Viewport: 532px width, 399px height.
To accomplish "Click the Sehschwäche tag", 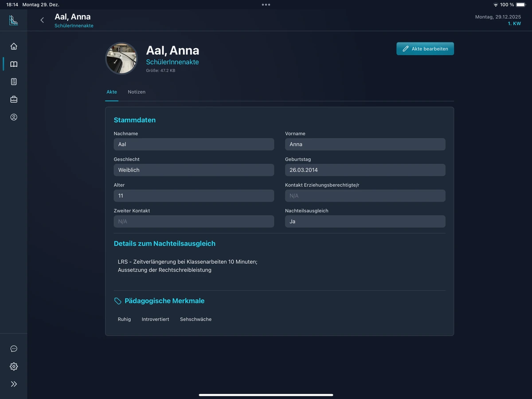I will [x=196, y=319].
